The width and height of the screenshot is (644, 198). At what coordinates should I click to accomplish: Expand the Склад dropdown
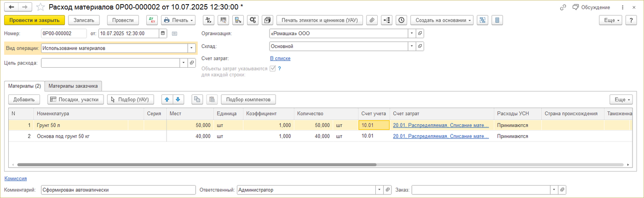(x=411, y=47)
